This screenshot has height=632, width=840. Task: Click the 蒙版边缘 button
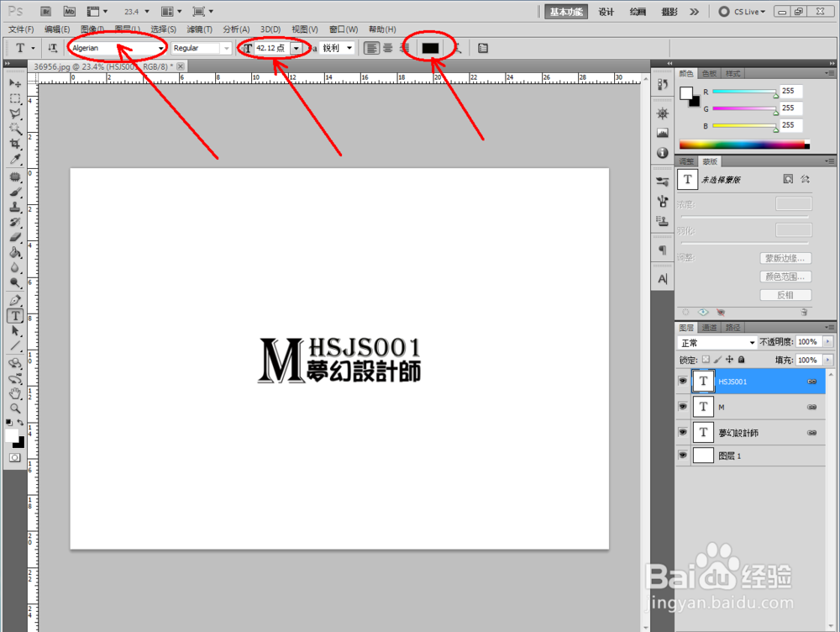[x=785, y=258]
